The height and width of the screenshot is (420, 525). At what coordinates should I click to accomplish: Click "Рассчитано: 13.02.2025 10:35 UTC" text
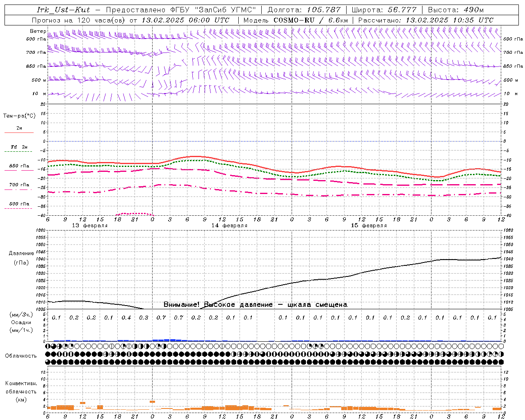[x=426, y=20]
